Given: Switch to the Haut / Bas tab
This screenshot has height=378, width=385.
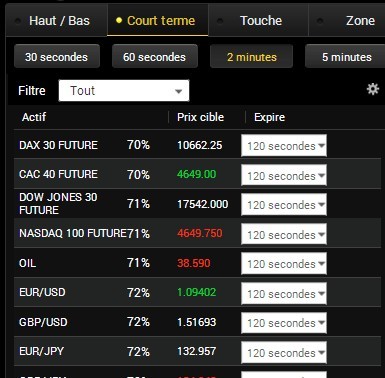Looking at the screenshot, I should (57, 21).
